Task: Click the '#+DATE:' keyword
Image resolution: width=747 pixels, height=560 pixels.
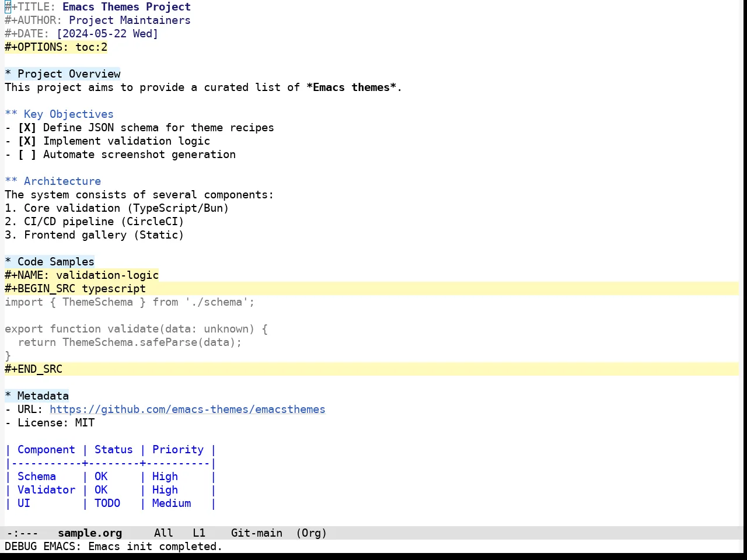Action: [27, 34]
